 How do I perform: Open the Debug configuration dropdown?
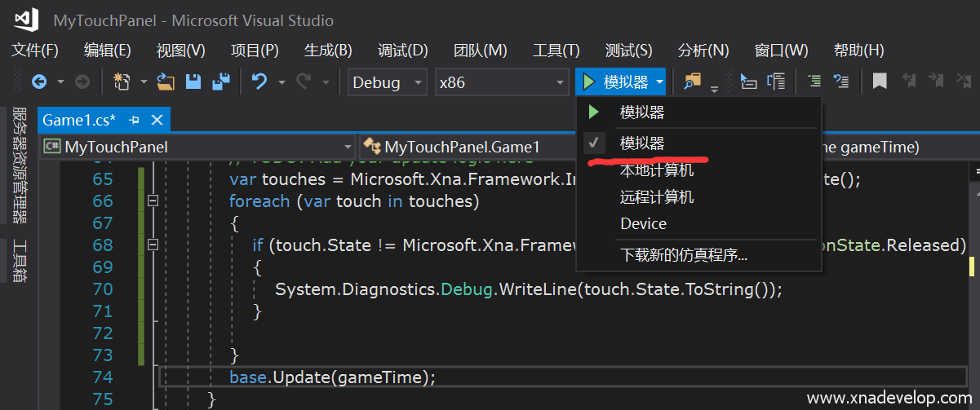click(x=387, y=82)
